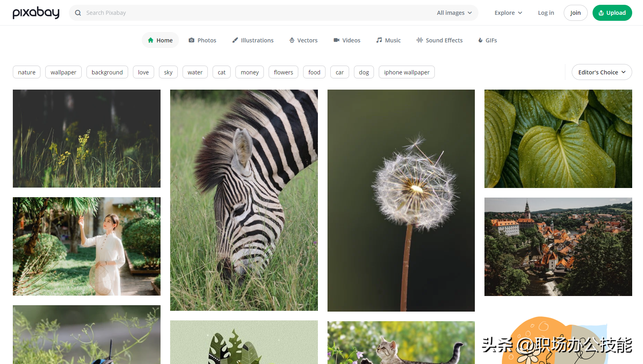Switch to the Illustrations tab
Image resolution: width=643 pixels, height=364 pixels.
253,40
